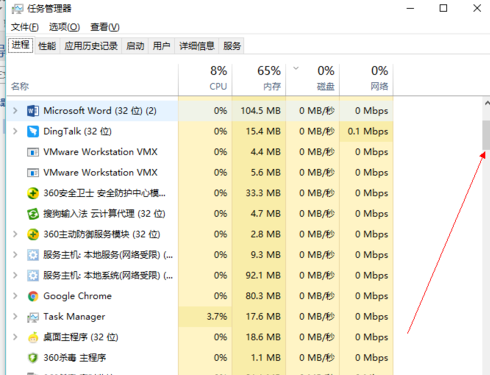Close the 任务管理器 window
This screenshot has width=490, height=375.
pos(477,8)
